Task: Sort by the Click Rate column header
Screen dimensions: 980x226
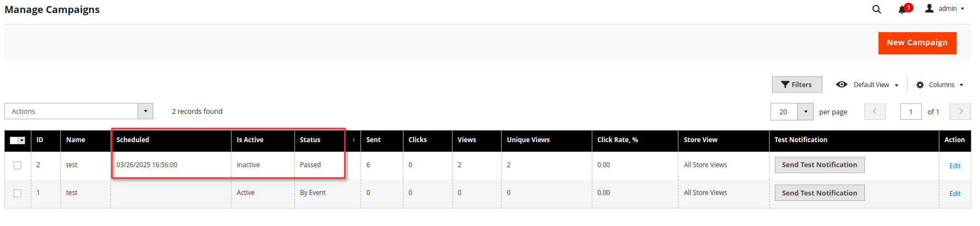Action: [617, 140]
